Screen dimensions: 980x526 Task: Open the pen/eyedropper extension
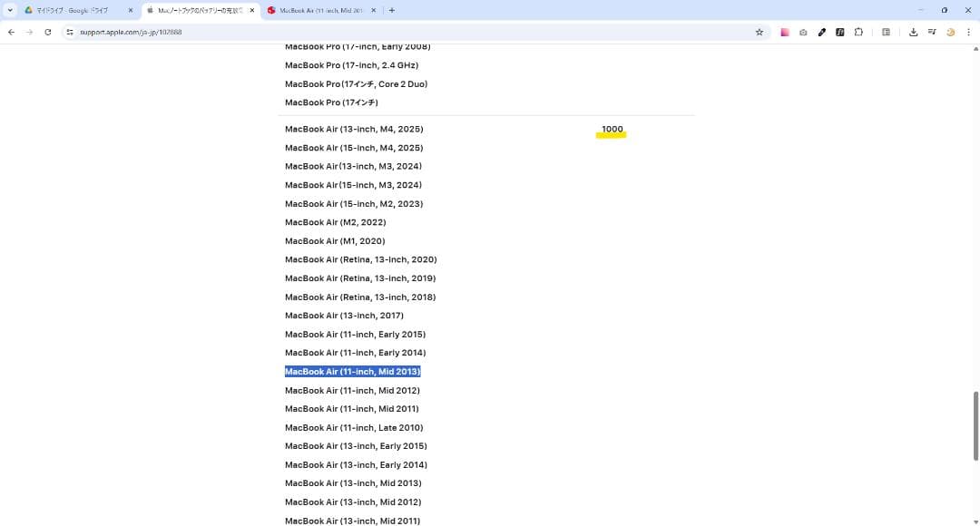(x=821, y=32)
